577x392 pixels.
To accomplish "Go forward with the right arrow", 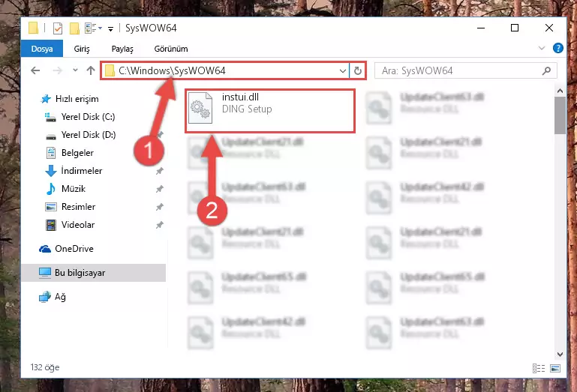I will coord(58,70).
